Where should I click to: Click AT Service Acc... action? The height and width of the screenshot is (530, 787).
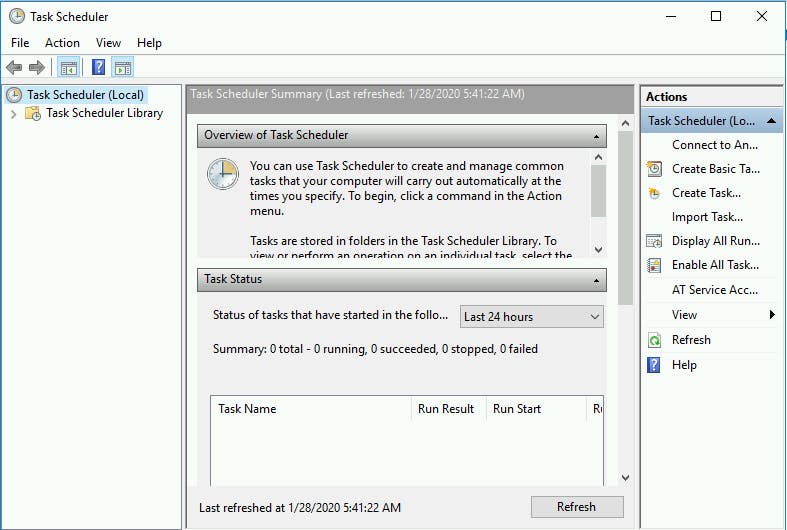point(715,290)
